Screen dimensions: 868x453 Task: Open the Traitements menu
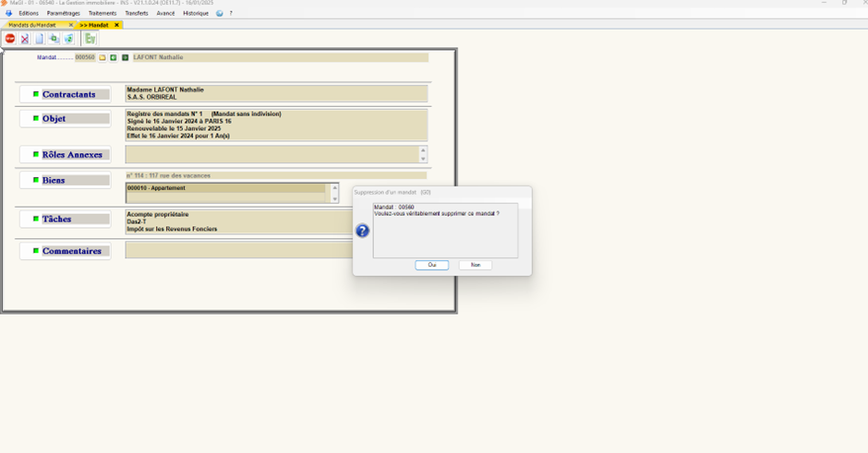point(102,14)
